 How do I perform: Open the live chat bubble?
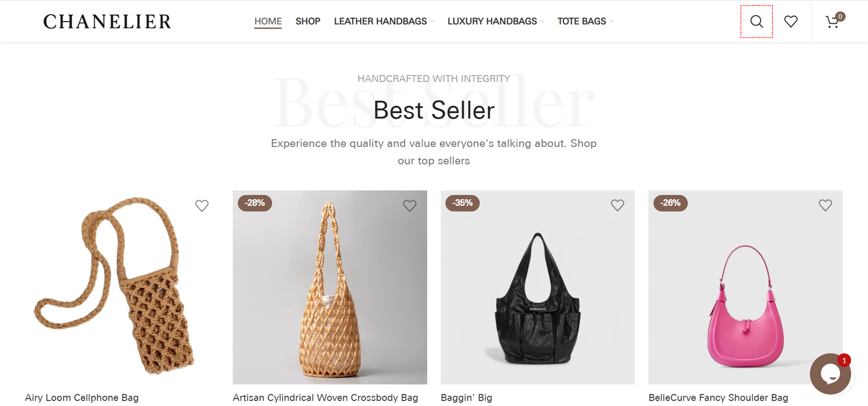[830, 373]
